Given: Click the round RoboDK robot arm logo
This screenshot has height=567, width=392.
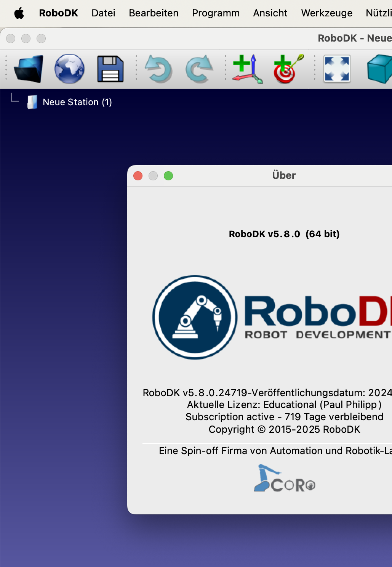Looking at the screenshot, I should 195,317.
